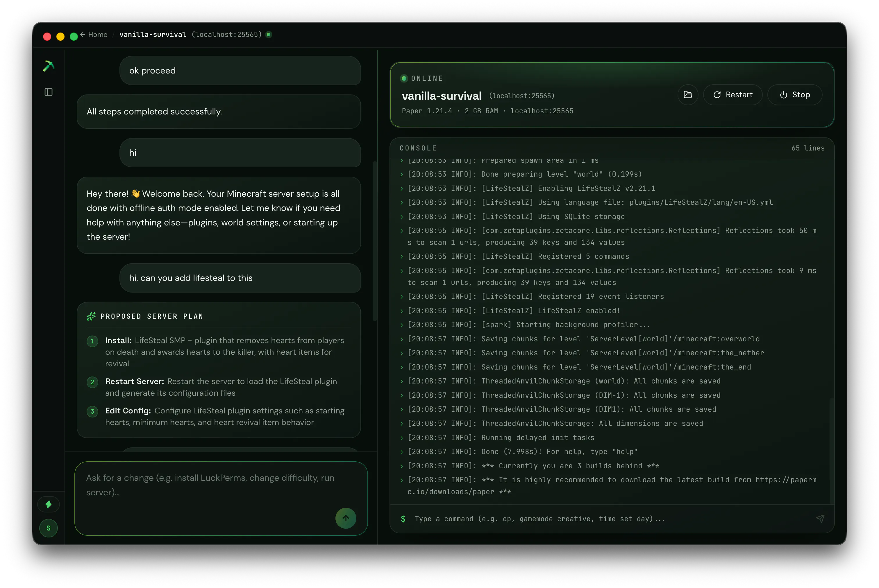
Task: Go back to Home breadcrumb
Action: (x=94, y=35)
